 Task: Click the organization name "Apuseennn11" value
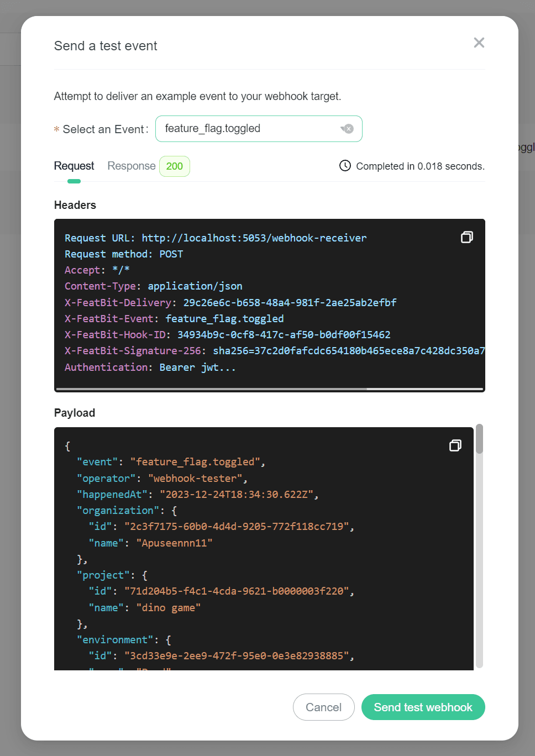point(174,543)
